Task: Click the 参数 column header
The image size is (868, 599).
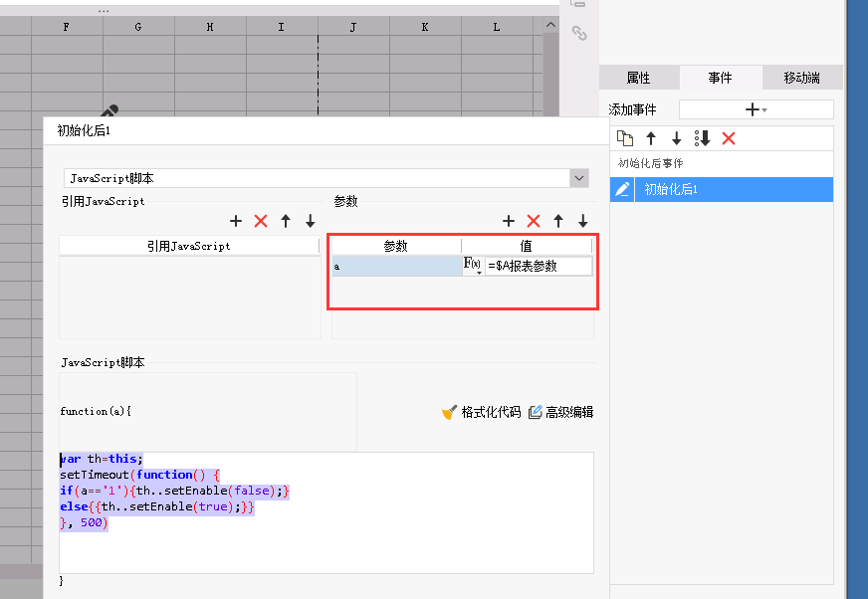Action: 396,246
